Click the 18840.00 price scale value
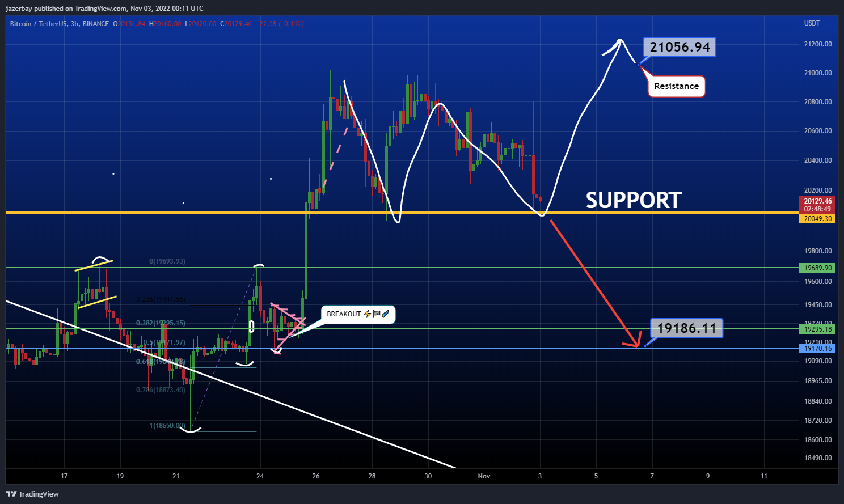The image size is (844, 504). pyautogui.click(x=818, y=401)
